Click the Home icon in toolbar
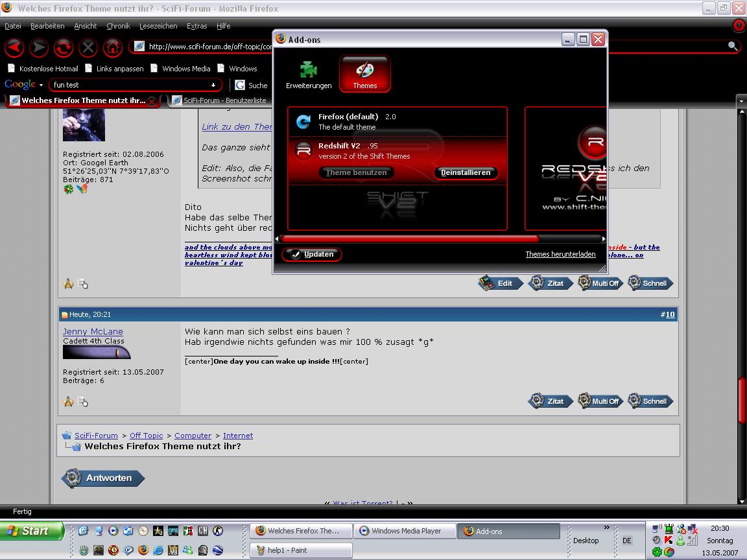The height and width of the screenshot is (560, 747). pos(113,47)
